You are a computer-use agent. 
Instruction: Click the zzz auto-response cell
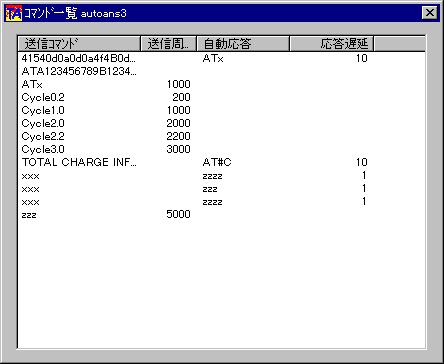coord(210,190)
